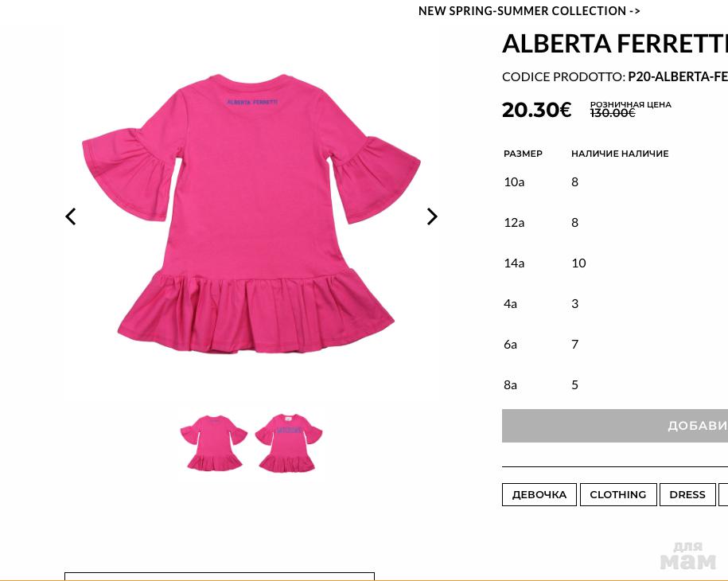Select size 4a row
This screenshot has height=581, width=728.
pyautogui.click(x=615, y=304)
